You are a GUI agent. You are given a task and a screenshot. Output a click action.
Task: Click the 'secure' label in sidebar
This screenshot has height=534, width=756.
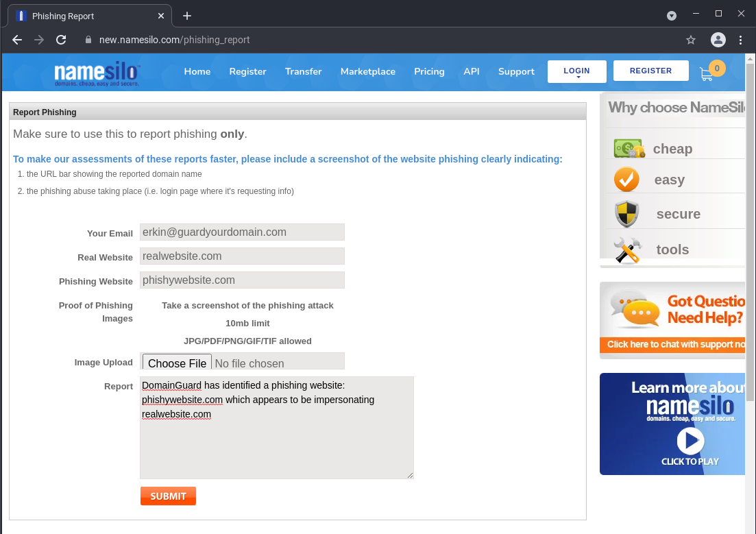(x=679, y=214)
